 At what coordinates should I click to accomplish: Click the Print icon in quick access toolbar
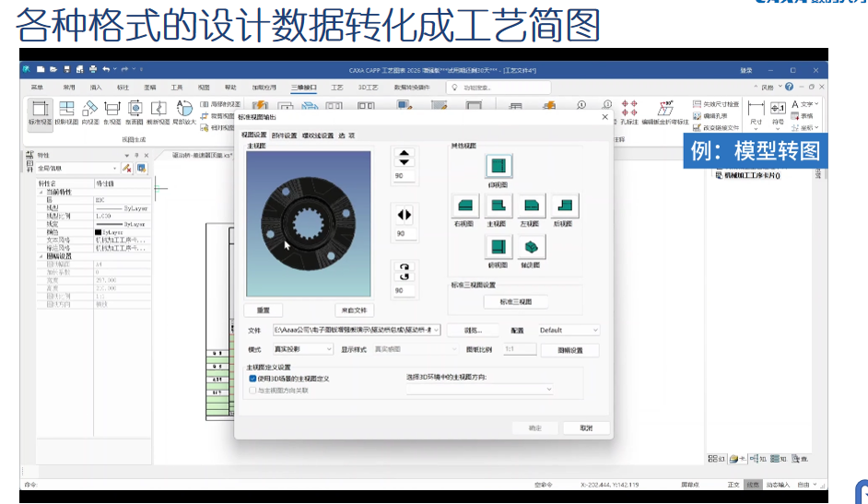pos(93,69)
